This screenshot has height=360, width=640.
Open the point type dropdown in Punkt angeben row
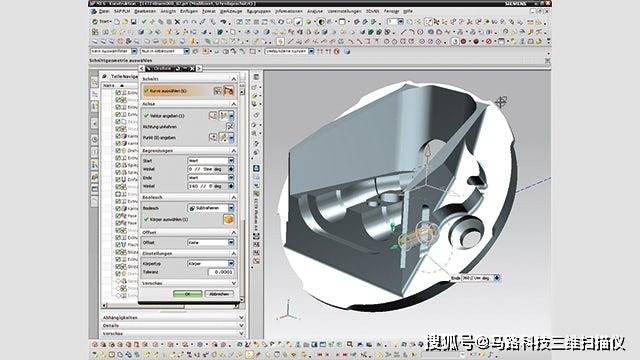(x=231, y=138)
